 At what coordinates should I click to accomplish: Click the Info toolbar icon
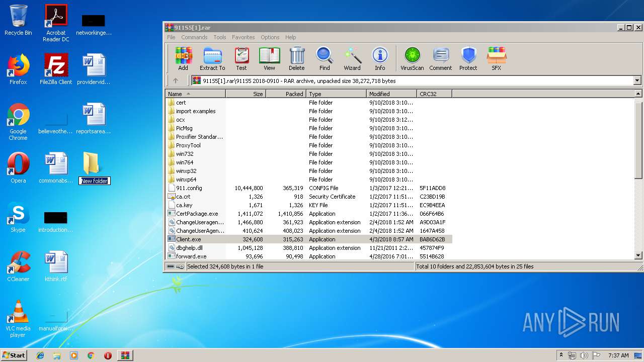380,59
